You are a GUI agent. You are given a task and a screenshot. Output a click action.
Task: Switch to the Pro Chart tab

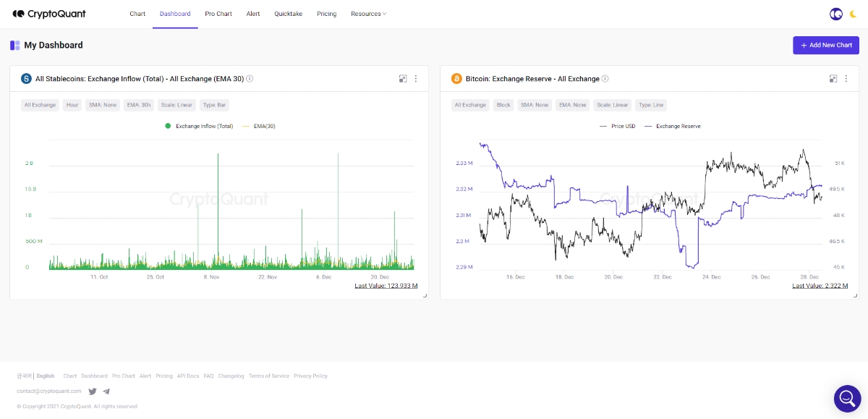(x=218, y=14)
